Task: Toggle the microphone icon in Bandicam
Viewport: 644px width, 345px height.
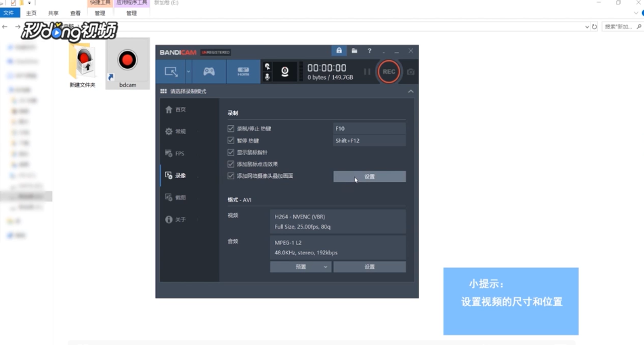Action: (267, 76)
